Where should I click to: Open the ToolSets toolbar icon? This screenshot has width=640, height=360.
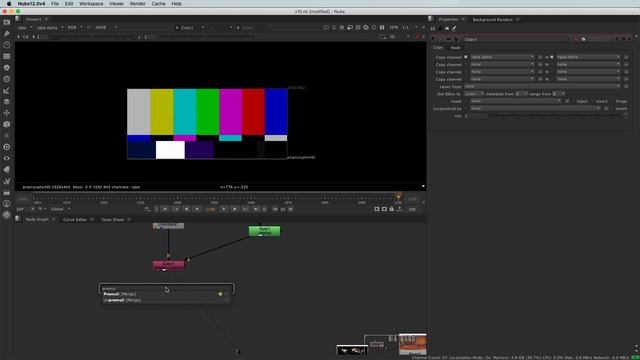[x=7, y=181]
